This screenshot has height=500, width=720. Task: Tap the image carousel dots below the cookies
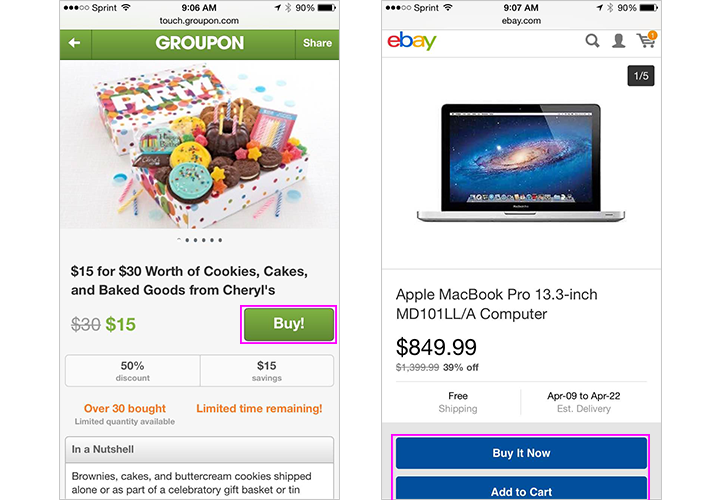[199, 240]
